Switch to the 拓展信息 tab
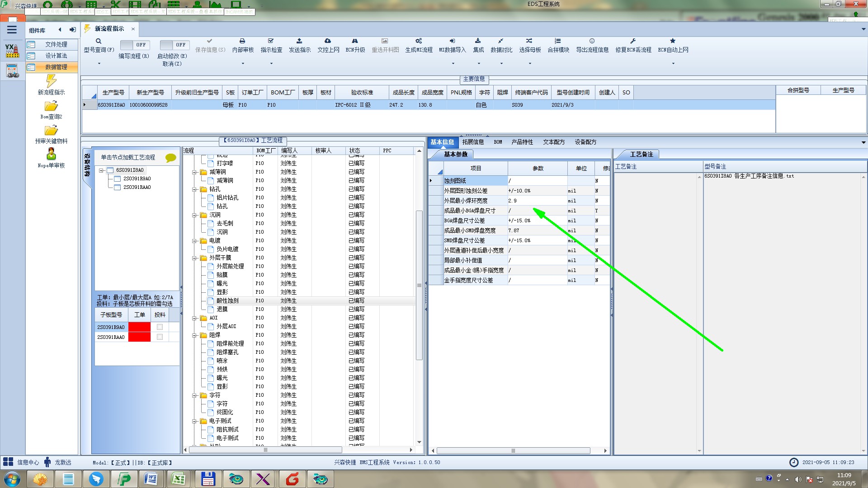868x488 pixels. (473, 142)
